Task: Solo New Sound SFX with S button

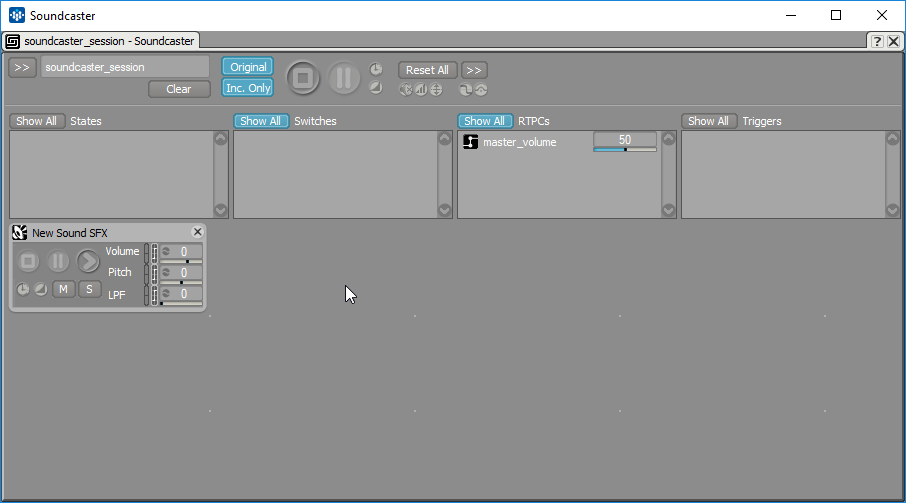Action: tap(89, 289)
